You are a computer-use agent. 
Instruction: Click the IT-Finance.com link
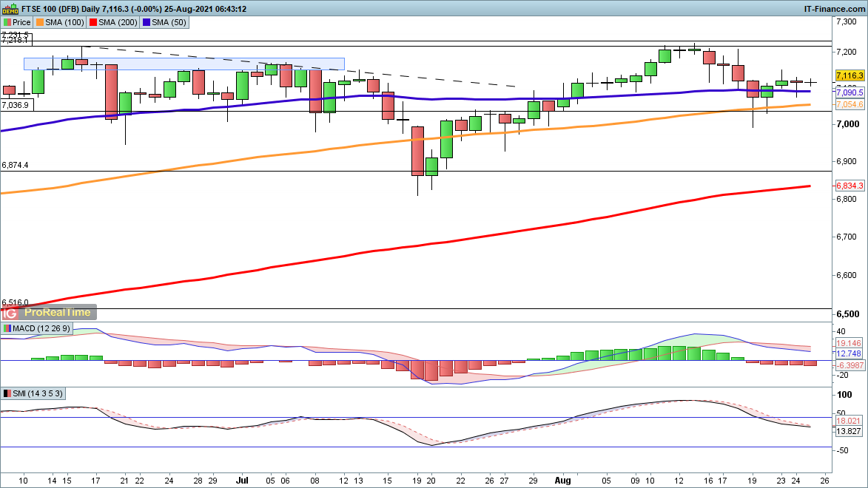click(833, 9)
